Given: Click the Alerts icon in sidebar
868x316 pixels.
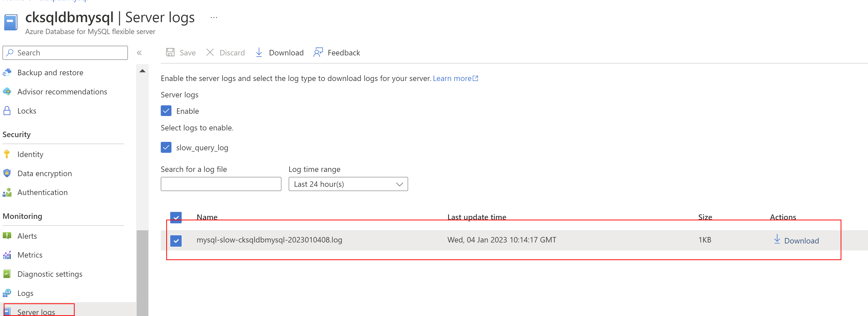Looking at the screenshot, I should [x=7, y=236].
